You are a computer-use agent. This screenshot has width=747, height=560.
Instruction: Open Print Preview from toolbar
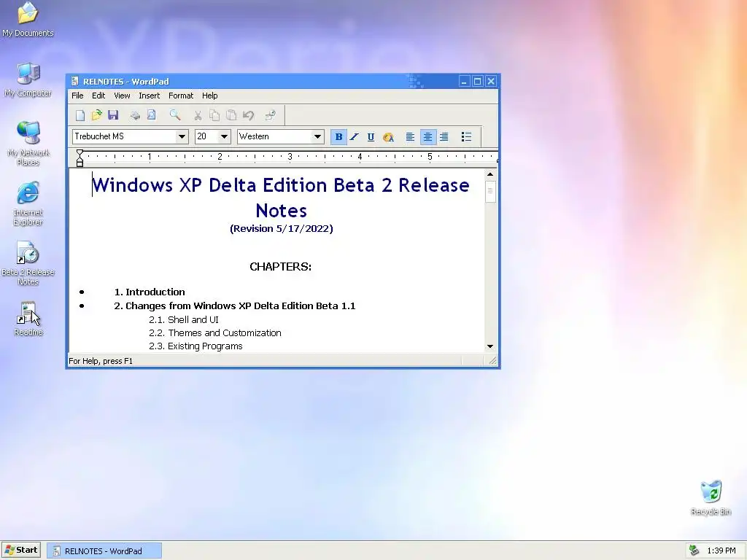(152, 115)
